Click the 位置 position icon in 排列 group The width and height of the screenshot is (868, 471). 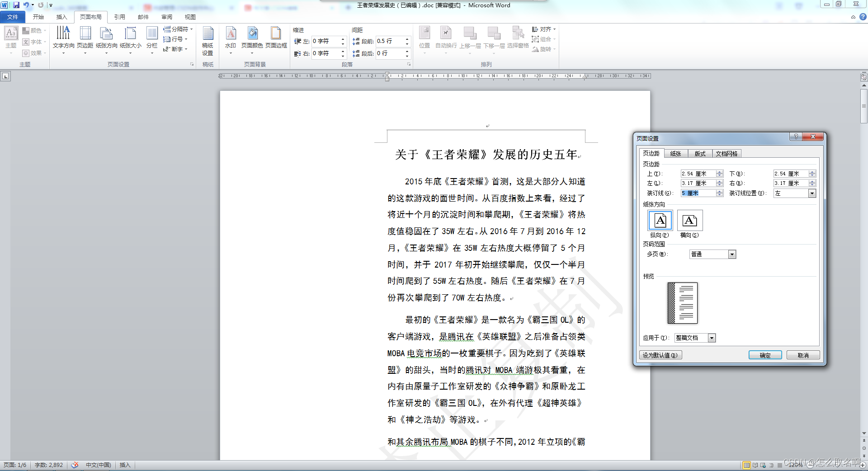coord(425,40)
